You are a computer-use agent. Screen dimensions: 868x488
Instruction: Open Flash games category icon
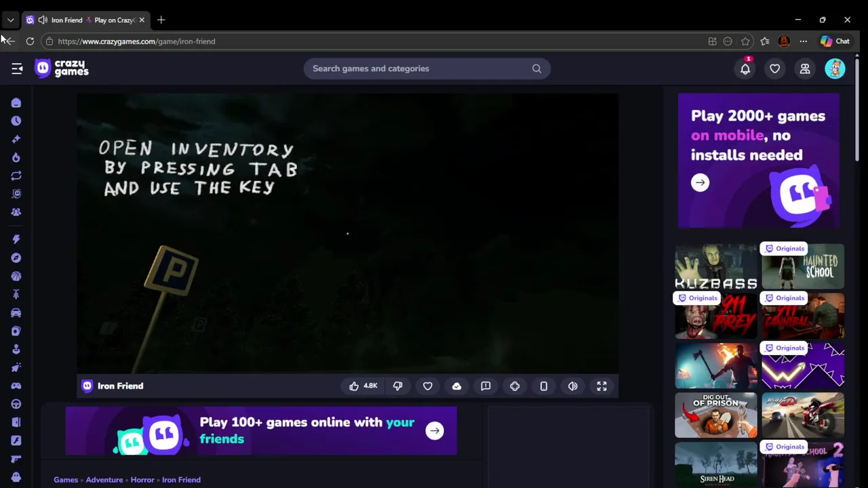16,441
